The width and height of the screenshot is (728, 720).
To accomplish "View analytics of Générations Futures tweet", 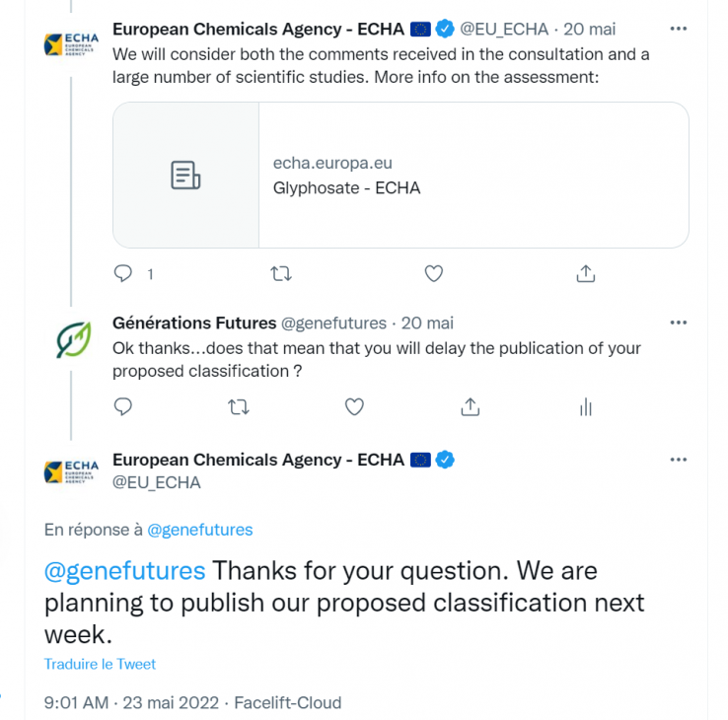I will coord(586,407).
